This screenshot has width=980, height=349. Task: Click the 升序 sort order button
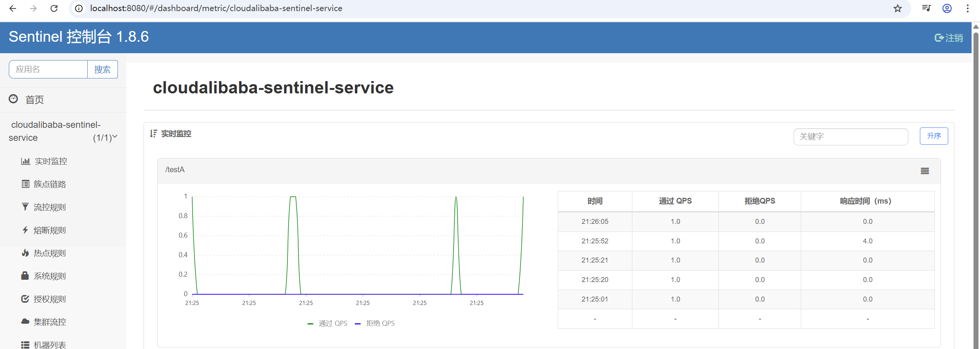pos(934,136)
